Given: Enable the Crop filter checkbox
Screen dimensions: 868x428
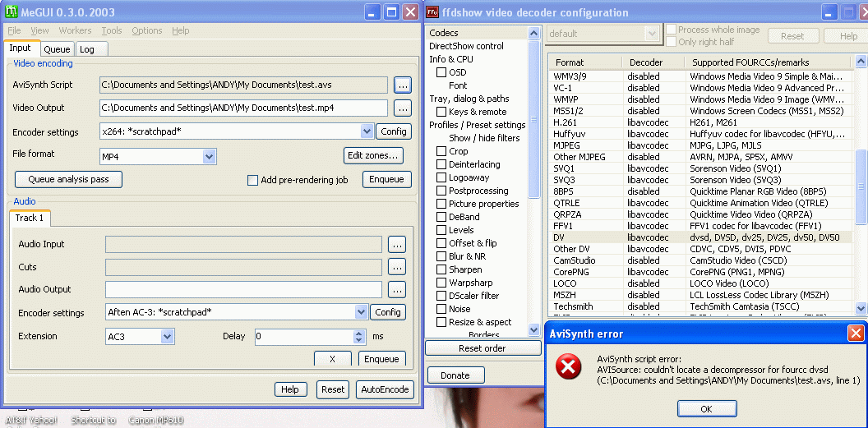Looking at the screenshot, I should (x=441, y=151).
